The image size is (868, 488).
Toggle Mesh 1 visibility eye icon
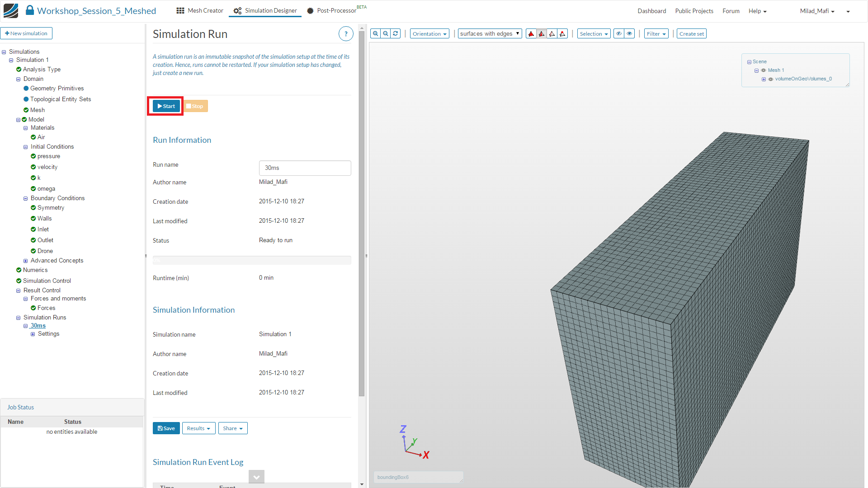tap(764, 70)
